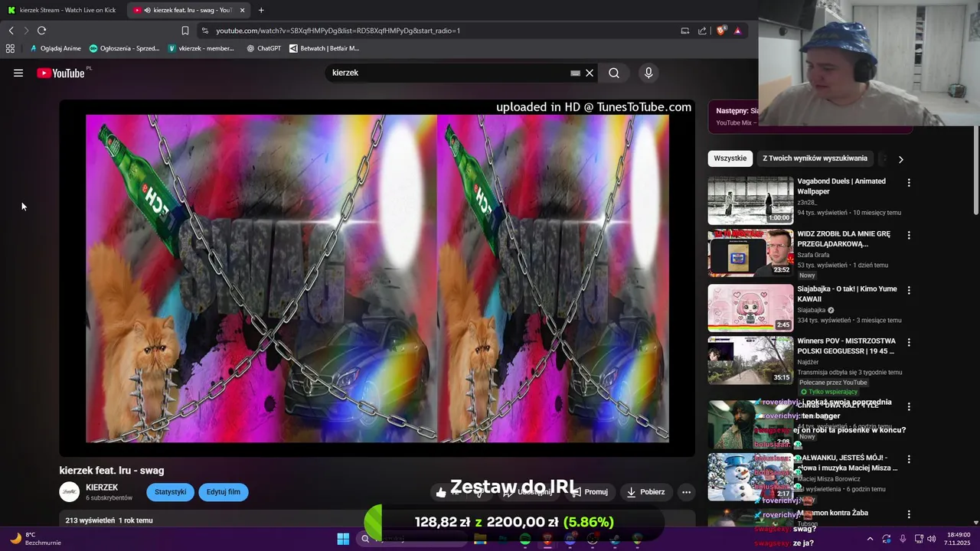Viewport: 980px width, 551px height.
Task: Run the search with the magnifier button
Action: (614, 73)
